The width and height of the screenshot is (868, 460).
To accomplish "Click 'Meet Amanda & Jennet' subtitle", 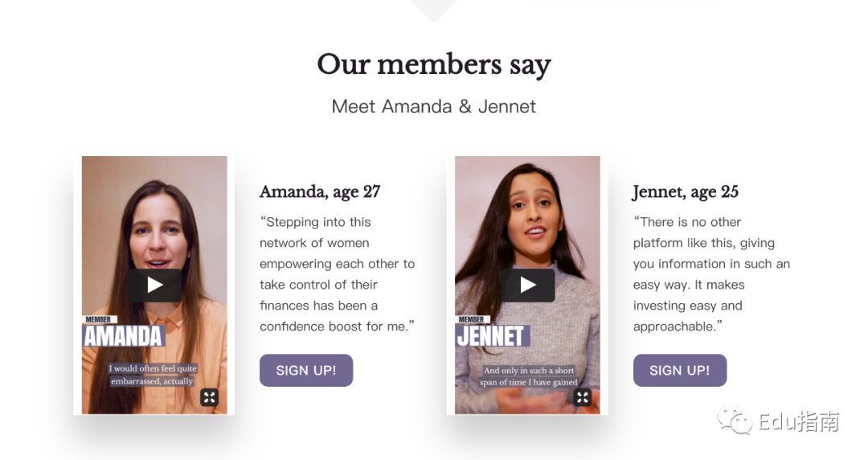I will click(434, 106).
